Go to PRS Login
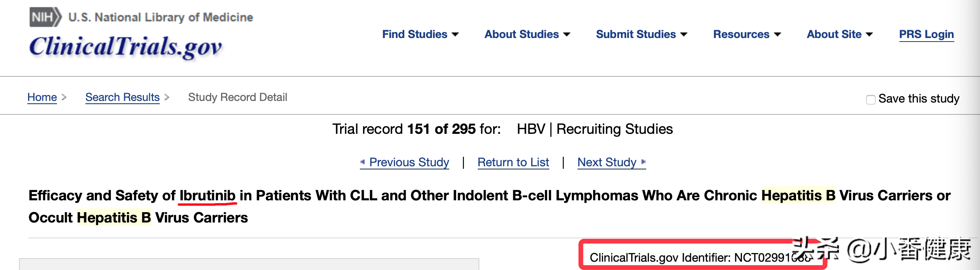This screenshot has height=270, width=980. click(926, 34)
